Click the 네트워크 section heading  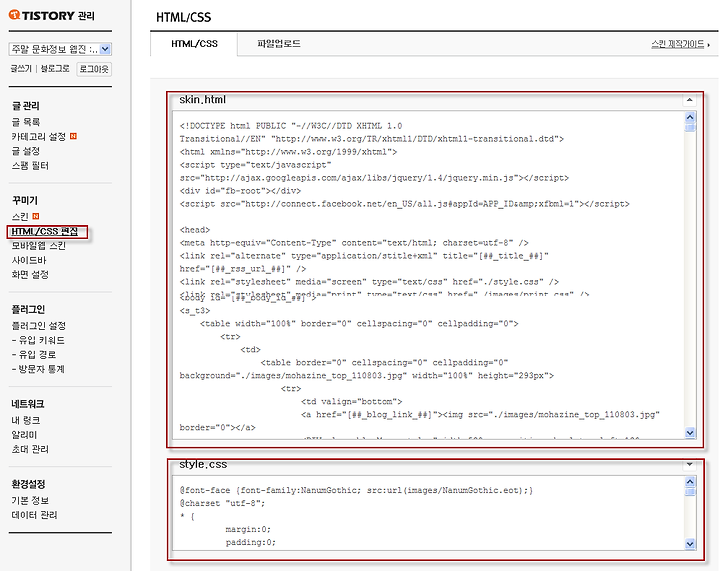click(x=28, y=404)
